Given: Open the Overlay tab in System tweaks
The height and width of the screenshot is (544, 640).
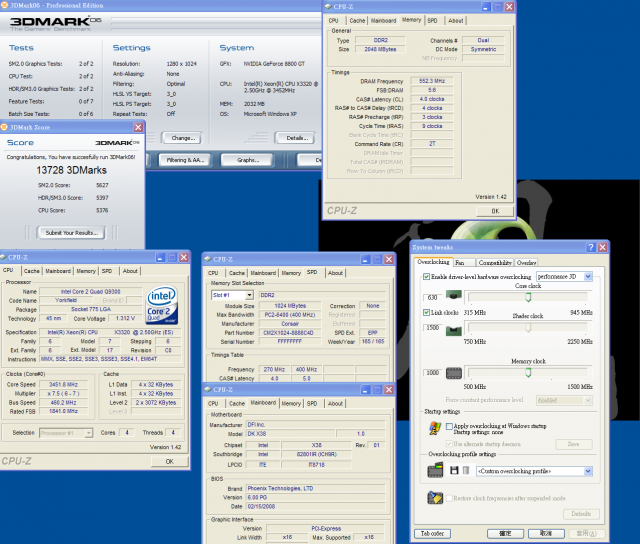Looking at the screenshot, I should pos(526,263).
